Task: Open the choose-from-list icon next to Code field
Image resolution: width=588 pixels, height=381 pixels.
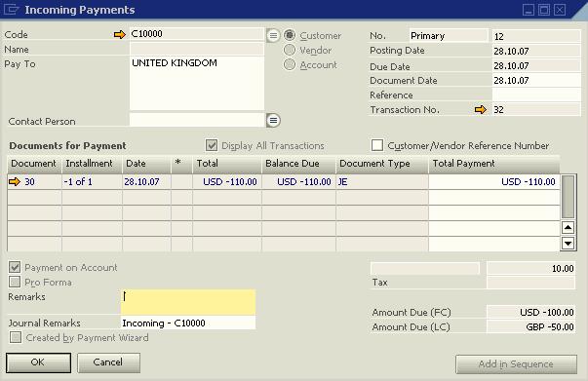Action: (x=273, y=36)
